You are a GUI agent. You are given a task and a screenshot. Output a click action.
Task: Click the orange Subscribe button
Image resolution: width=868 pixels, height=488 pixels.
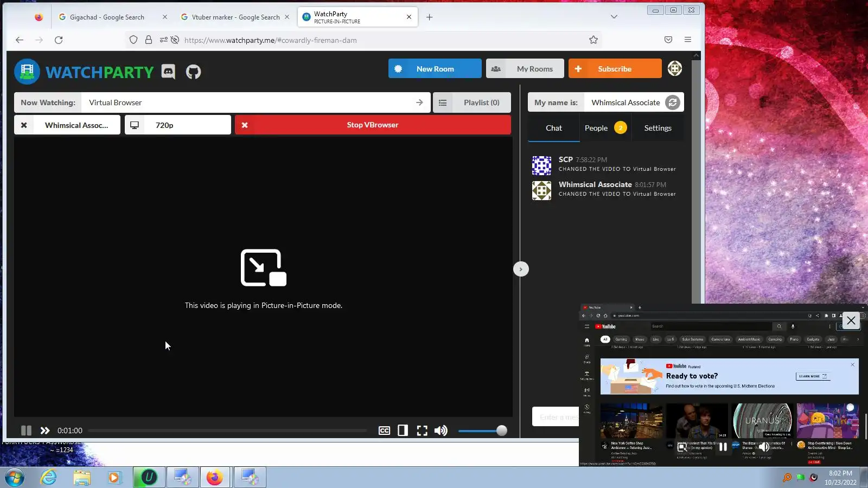pos(615,69)
